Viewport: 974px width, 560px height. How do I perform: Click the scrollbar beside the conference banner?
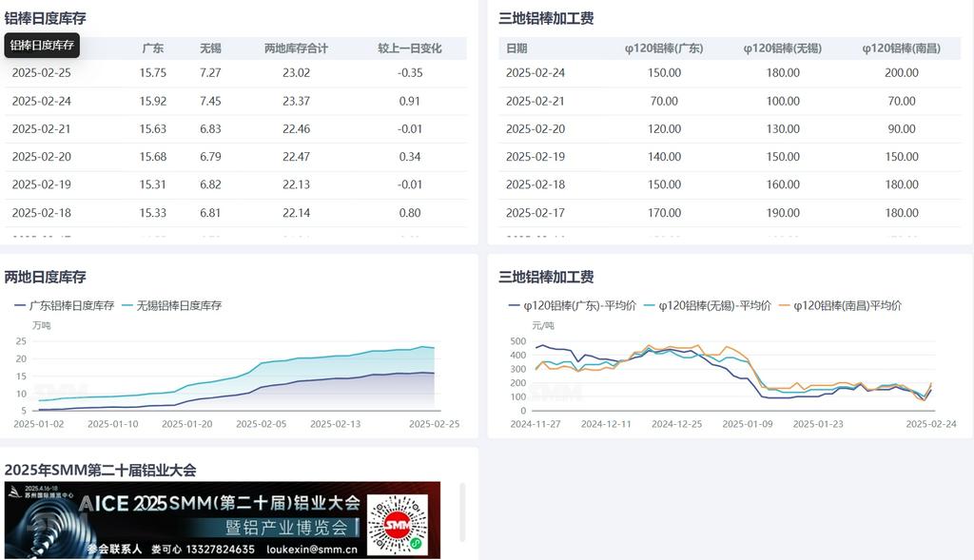(x=463, y=512)
